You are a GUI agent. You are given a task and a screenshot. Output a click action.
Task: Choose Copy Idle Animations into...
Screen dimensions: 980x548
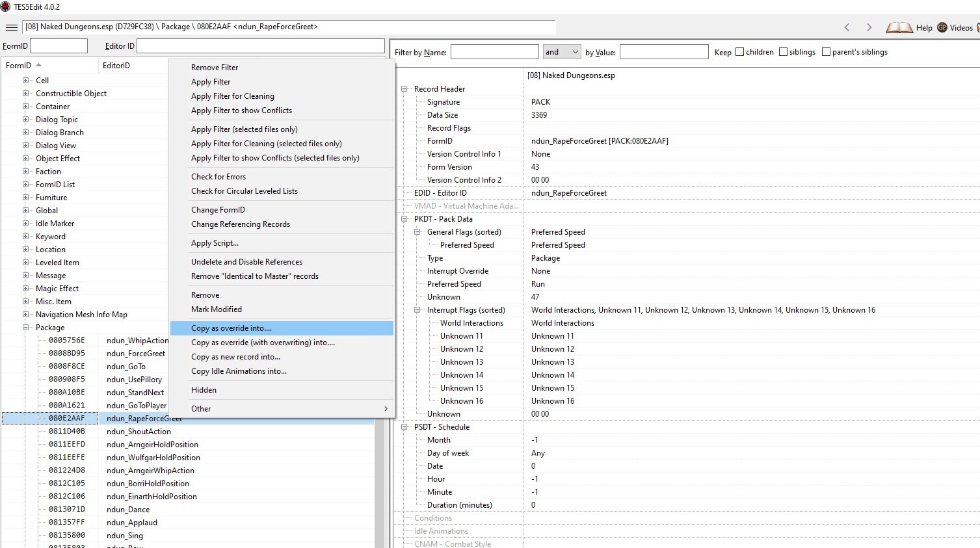(282, 371)
